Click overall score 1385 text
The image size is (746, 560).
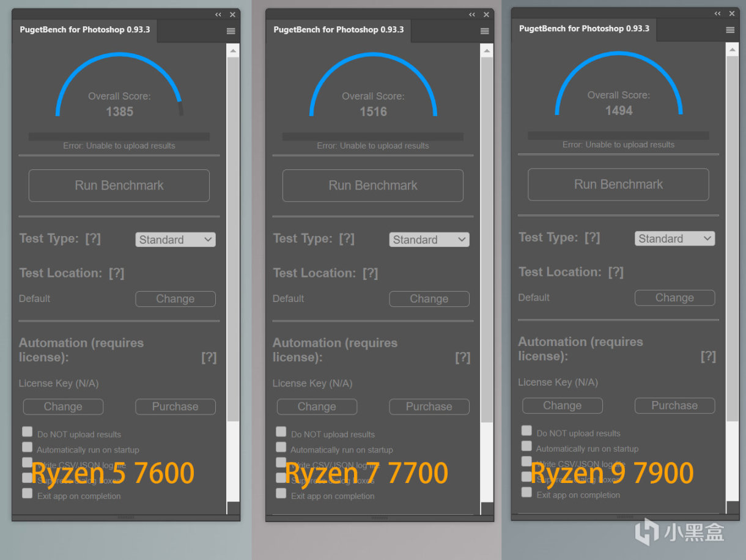[119, 111]
